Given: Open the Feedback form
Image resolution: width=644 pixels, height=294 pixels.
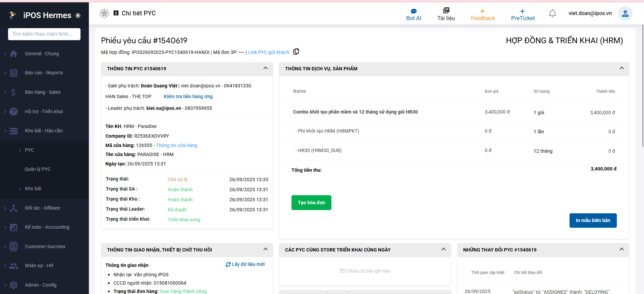Looking at the screenshot, I should (483, 14).
